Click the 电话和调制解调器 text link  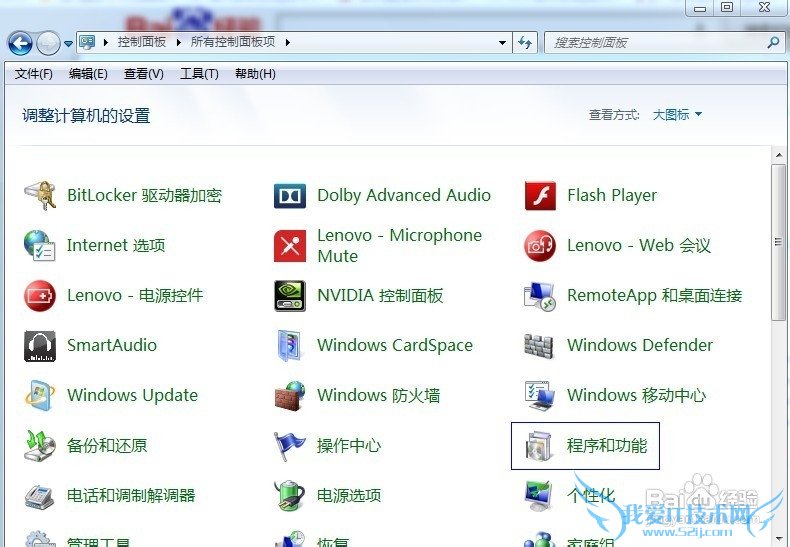pyautogui.click(x=131, y=496)
